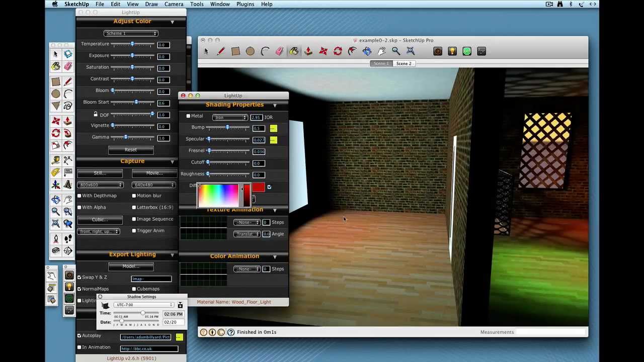Open the Scheme 1 dropdown
Viewport: 644px width, 362px height.
pyautogui.click(x=131, y=33)
